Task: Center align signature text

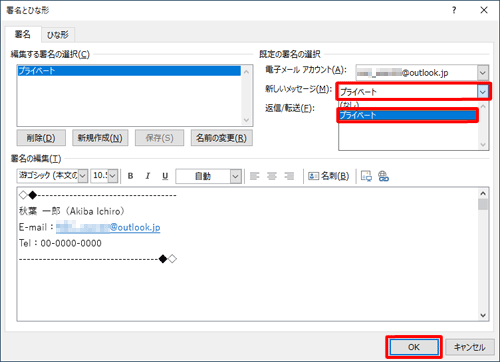Action: (x=272, y=176)
